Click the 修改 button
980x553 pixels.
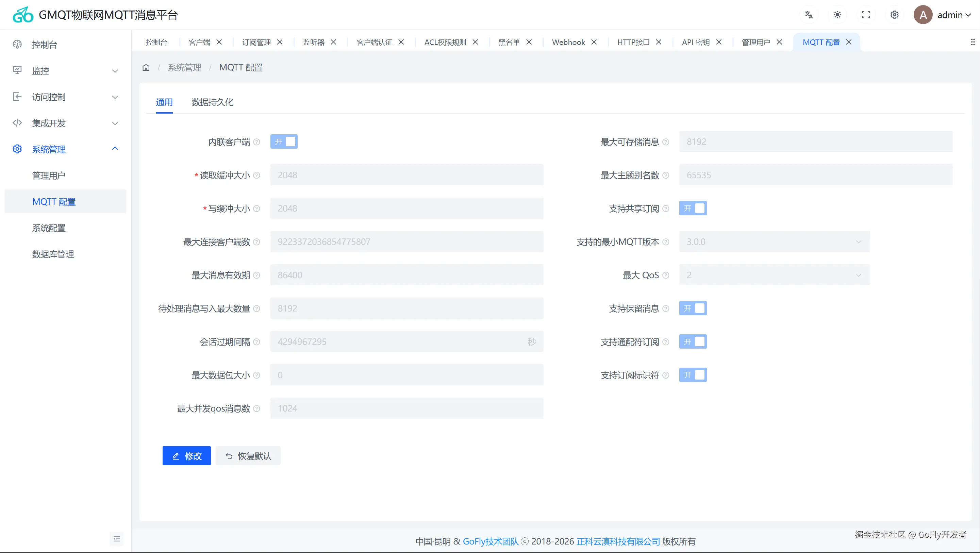[x=186, y=456]
